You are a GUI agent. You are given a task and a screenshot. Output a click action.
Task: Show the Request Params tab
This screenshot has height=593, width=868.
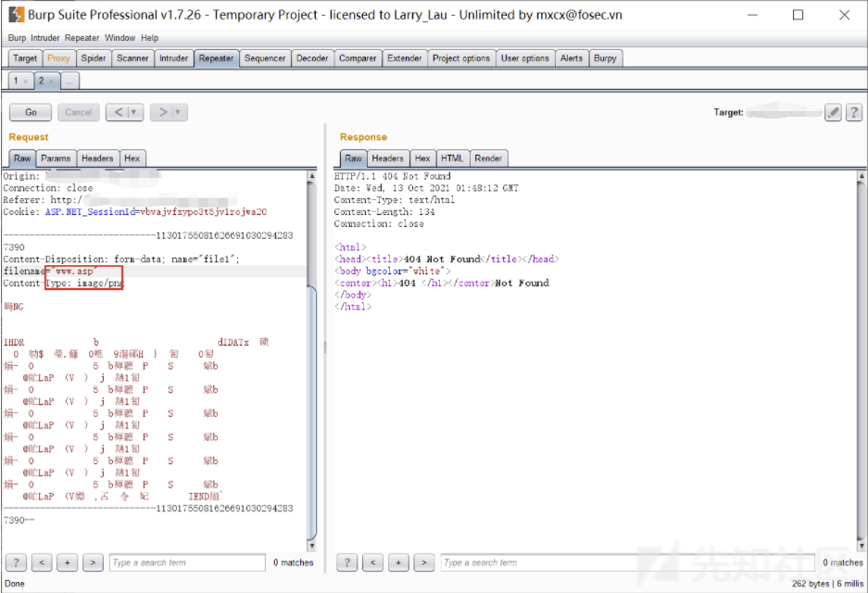point(56,158)
